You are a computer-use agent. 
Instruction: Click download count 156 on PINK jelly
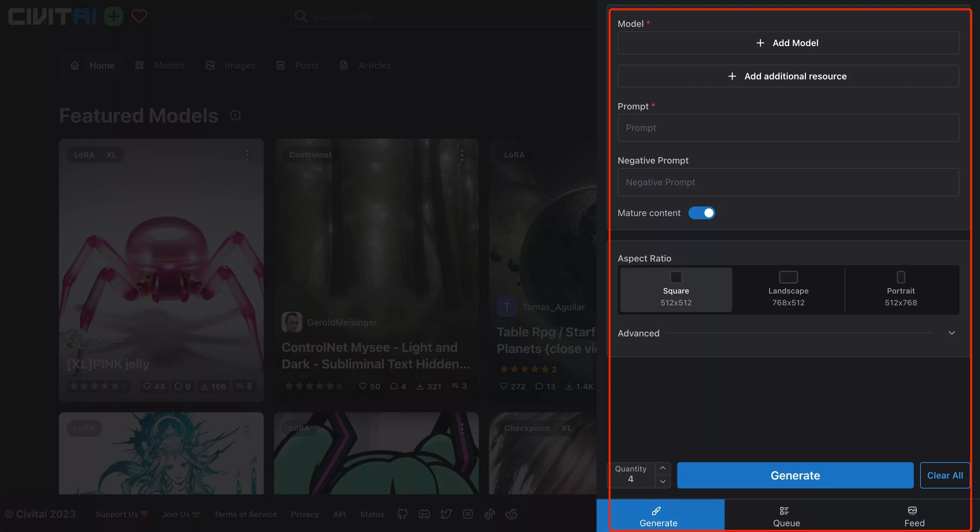pyautogui.click(x=213, y=386)
